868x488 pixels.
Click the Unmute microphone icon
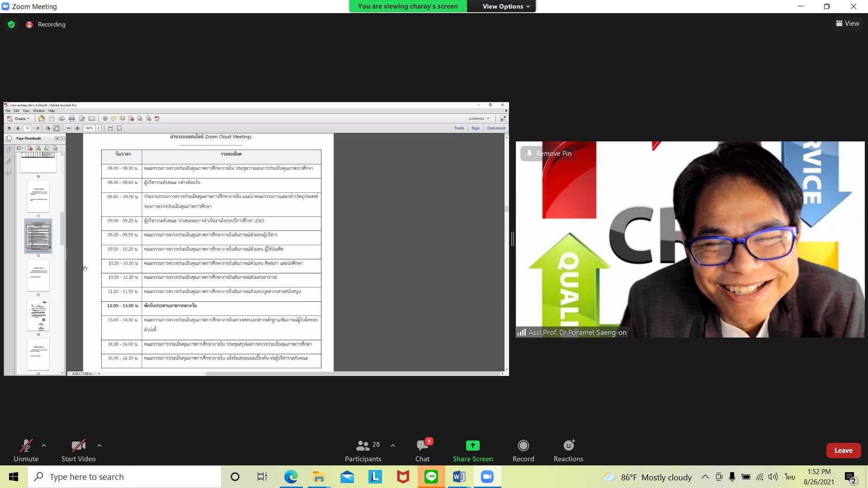(26, 446)
